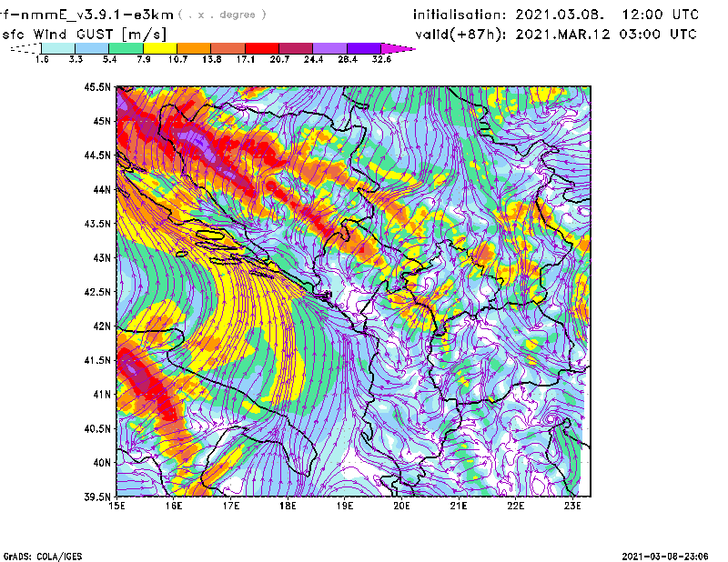Click the longitude label 16E
This screenshot has width=728, height=562.
click(174, 506)
